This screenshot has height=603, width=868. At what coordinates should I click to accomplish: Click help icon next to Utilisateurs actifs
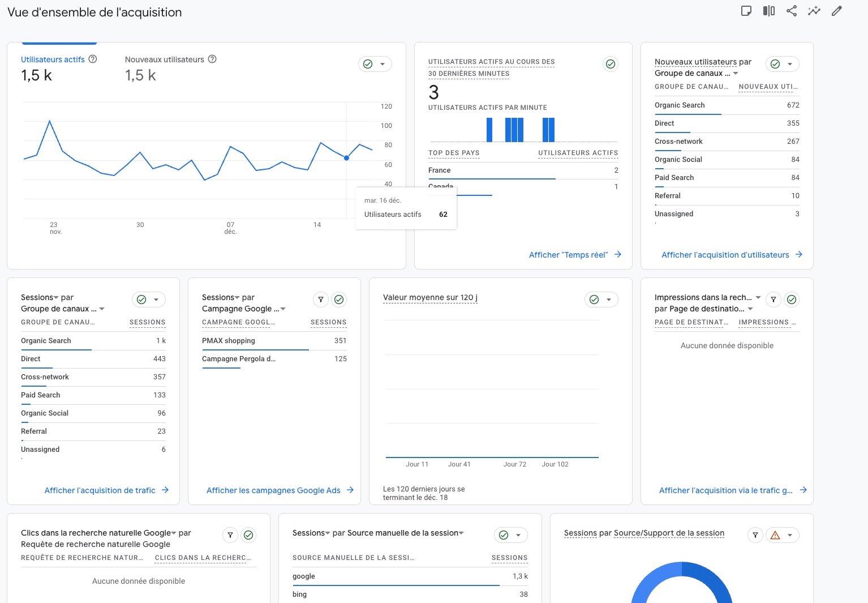click(x=93, y=59)
